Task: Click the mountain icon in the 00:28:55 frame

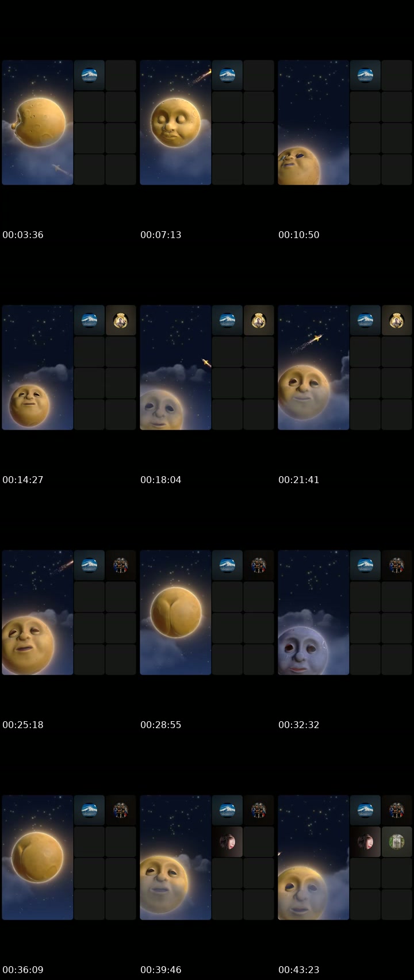Action: pos(227,565)
